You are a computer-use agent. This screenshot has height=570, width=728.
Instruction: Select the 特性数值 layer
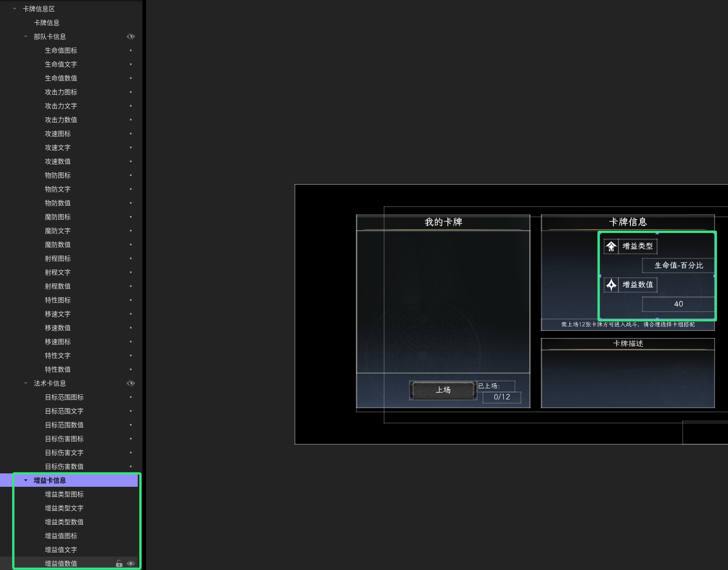(58, 369)
